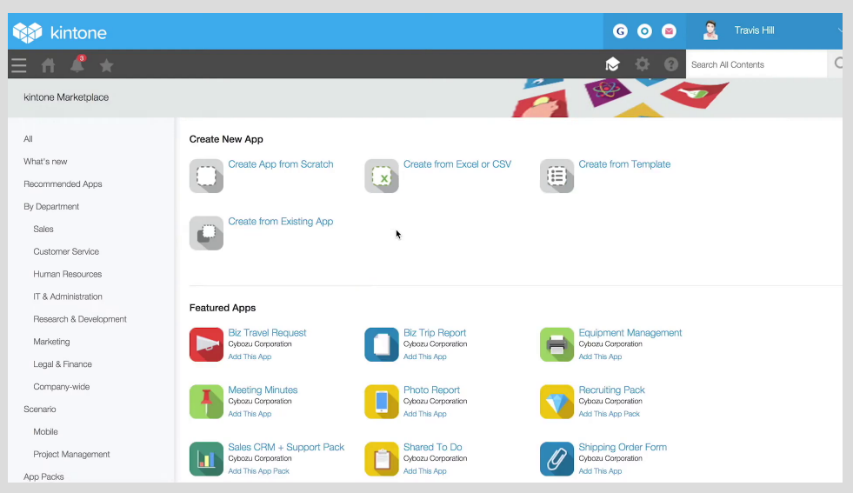Screen dimensions: 853x493
Task: Select IT & Administration department
Action: (x=67, y=297)
